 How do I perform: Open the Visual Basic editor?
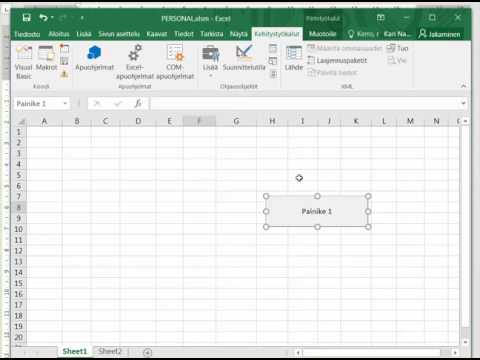pyautogui.click(x=24, y=62)
